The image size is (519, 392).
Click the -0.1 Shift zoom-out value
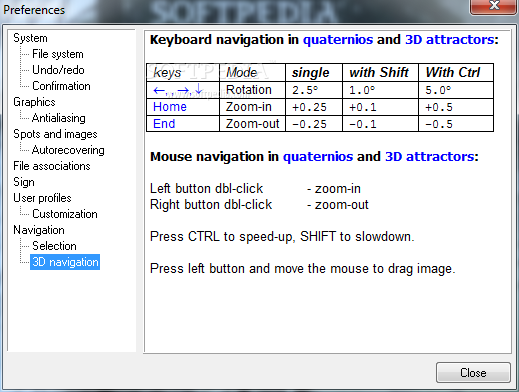[x=380, y=124]
